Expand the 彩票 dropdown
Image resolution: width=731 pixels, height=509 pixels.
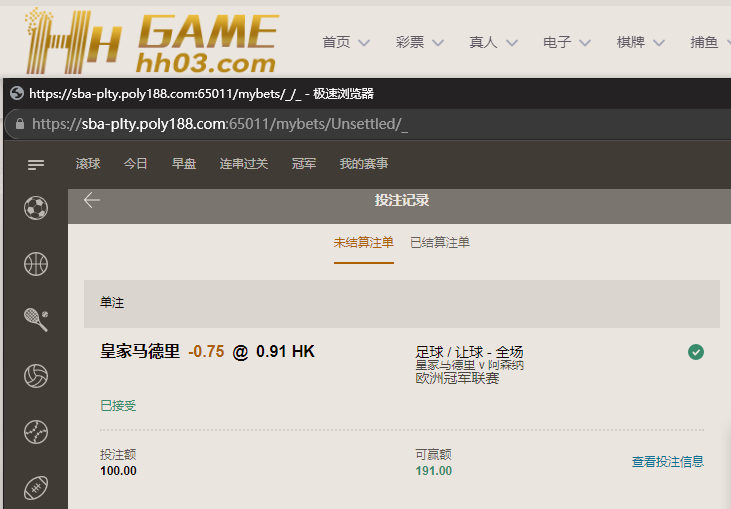420,42
